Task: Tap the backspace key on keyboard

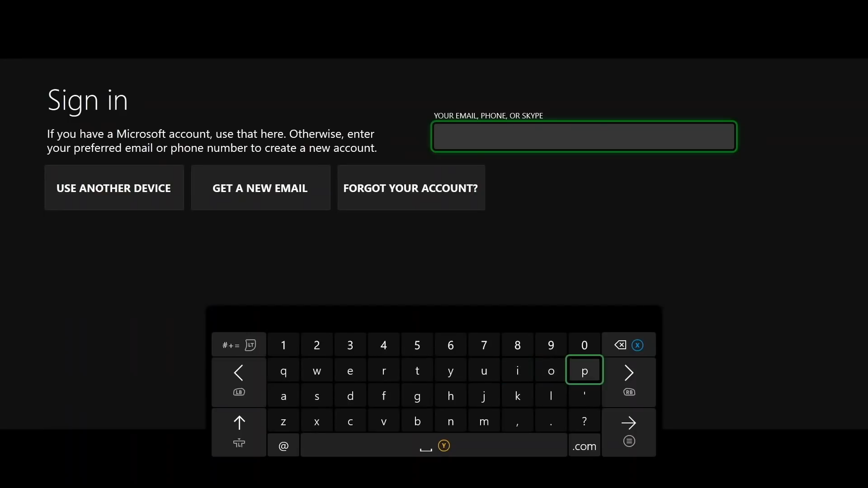Action: pos(628,345)
